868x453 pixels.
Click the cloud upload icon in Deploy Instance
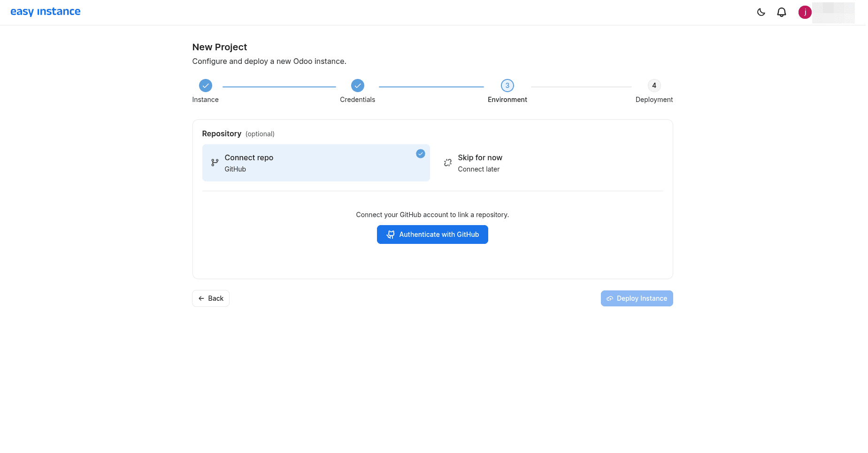pos(610,298)
